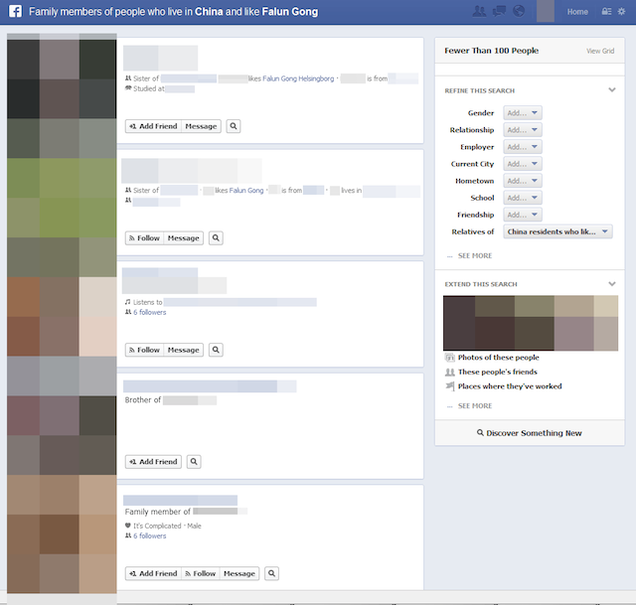This screenshot has height=605, width=636.
Task: Open 6 followers link in Family member result
Action: click(150, 536)
